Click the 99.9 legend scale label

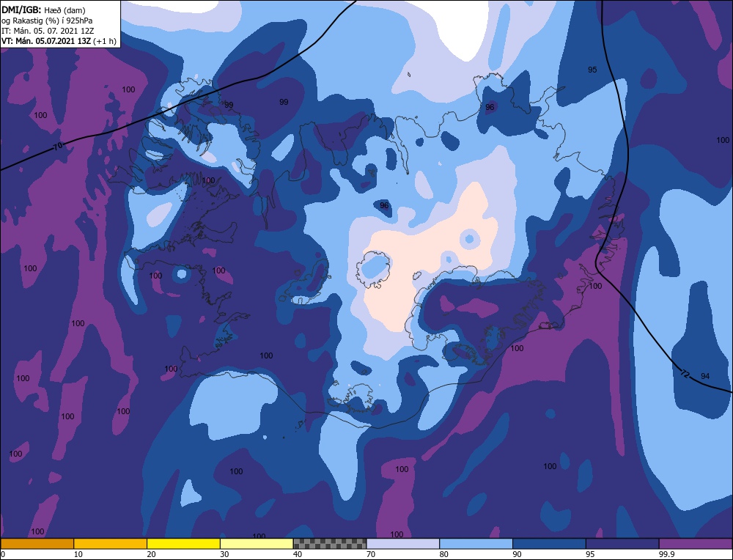point(667,554)
